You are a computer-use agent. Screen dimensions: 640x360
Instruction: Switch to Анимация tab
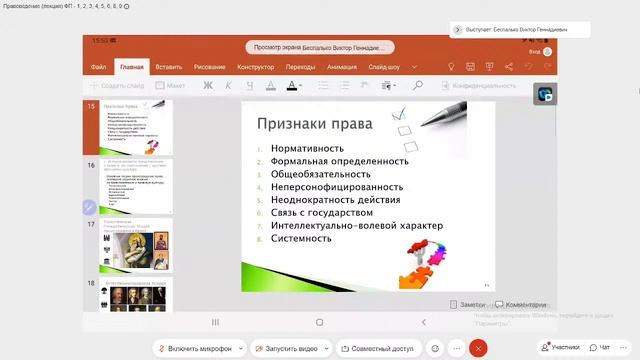[342, 67]
